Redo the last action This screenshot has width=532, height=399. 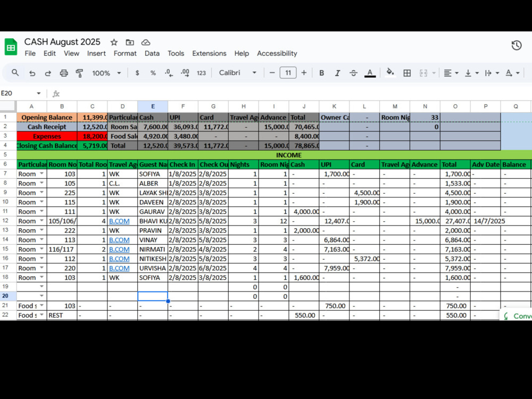tap(48, 73)
